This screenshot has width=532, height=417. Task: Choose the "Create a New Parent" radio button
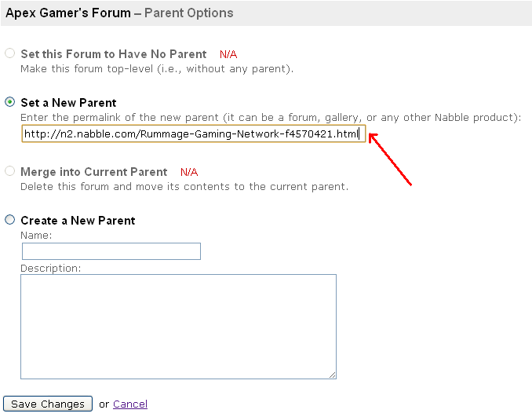9,221
